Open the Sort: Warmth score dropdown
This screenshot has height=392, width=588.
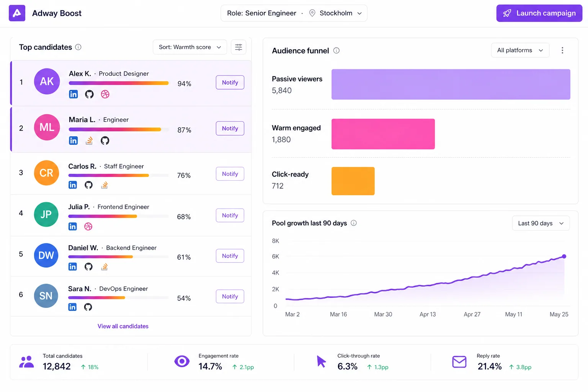click(190, 47)
